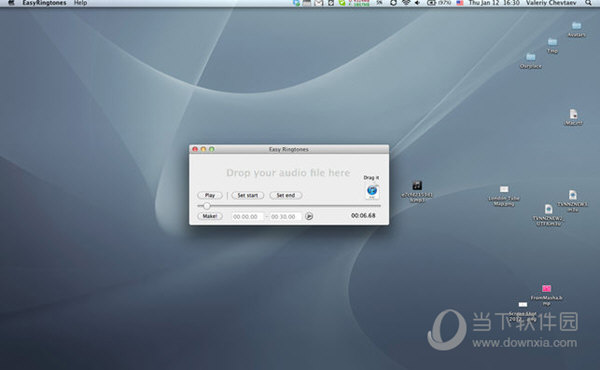Click the Make! button
The width and height of the screenshot is (600, 370).
pos(210,216)
